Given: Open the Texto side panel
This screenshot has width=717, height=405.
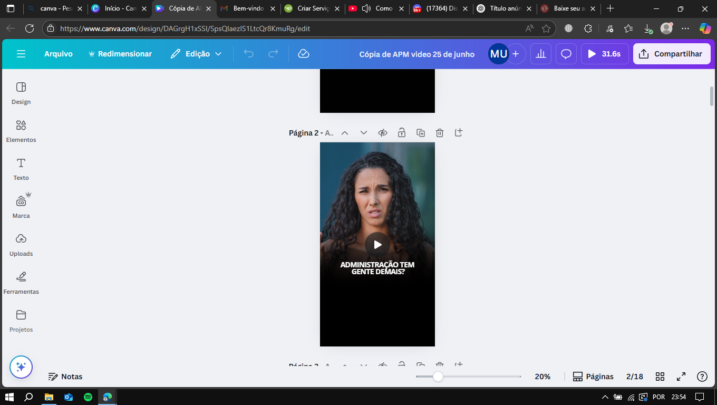Looking at the screenshot, I should (x=21, y=169).
